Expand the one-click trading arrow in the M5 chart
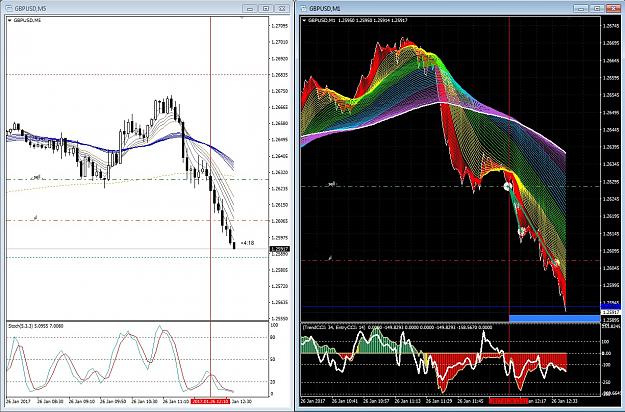The height and width of the screenshot is (412, 625). pyautogui.click(x=10, y=20)
